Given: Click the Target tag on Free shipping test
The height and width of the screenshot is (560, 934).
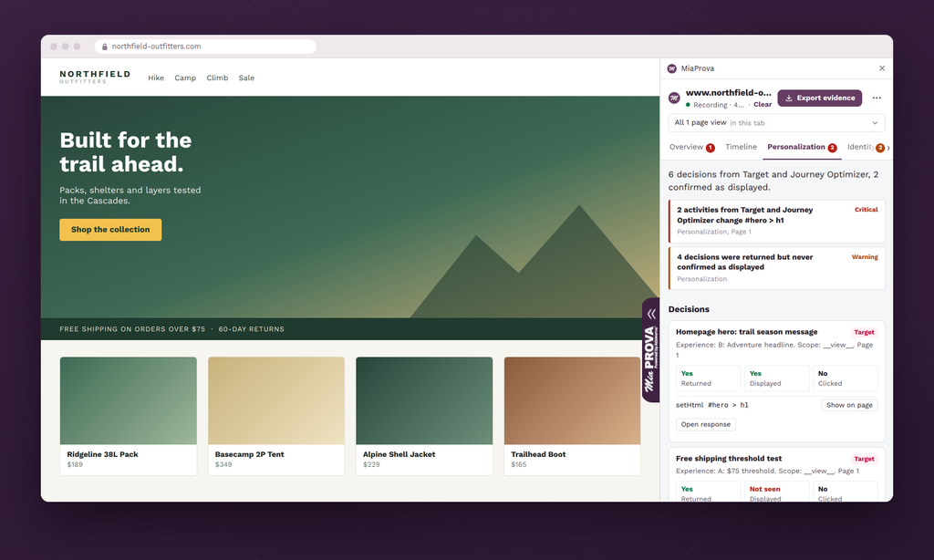Looking at the screenshot, I should click(864, 459).
